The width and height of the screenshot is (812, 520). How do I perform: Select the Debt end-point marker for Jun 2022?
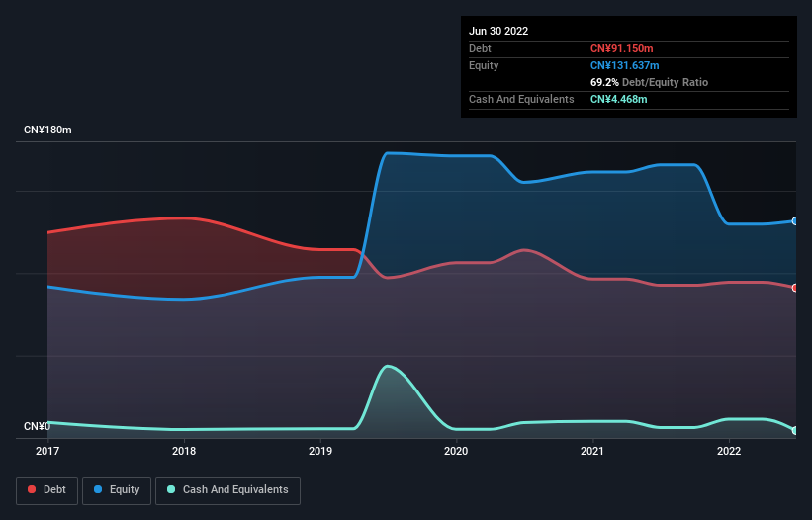(x=795, y=288)
